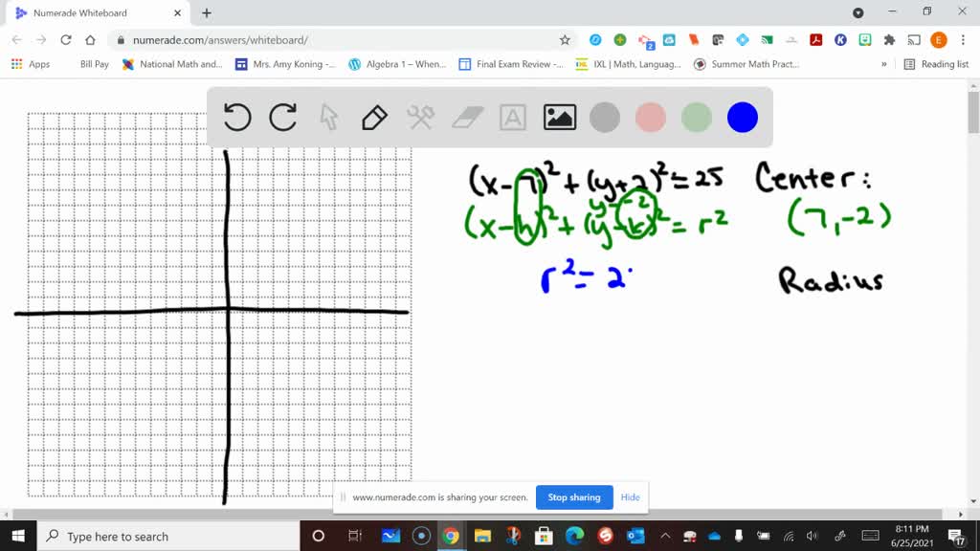Toggle the blue pen color
The image size is (980, 551).
pos(742,117)
